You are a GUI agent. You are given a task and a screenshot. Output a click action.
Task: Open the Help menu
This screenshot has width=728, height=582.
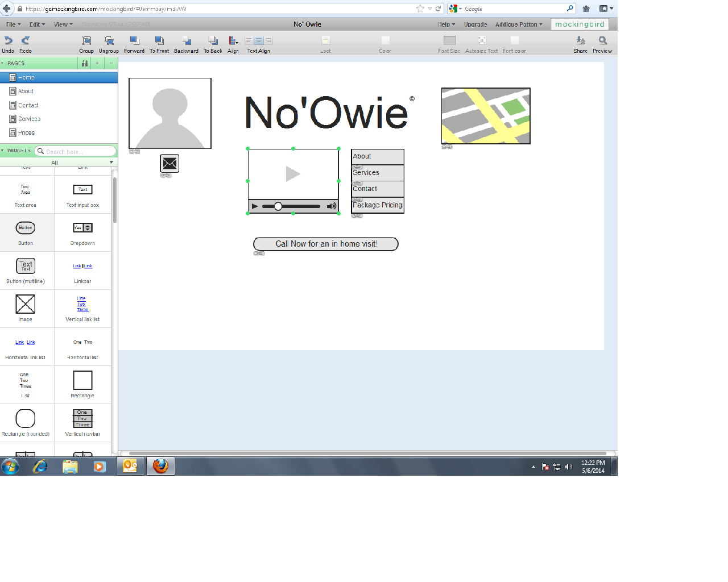(446, 24)
